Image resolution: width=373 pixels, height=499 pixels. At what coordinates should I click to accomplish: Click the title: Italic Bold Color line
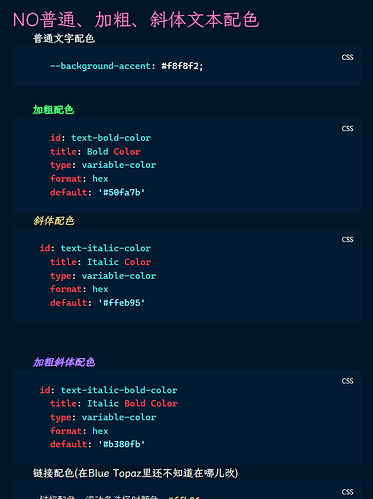tap(114, 404)
